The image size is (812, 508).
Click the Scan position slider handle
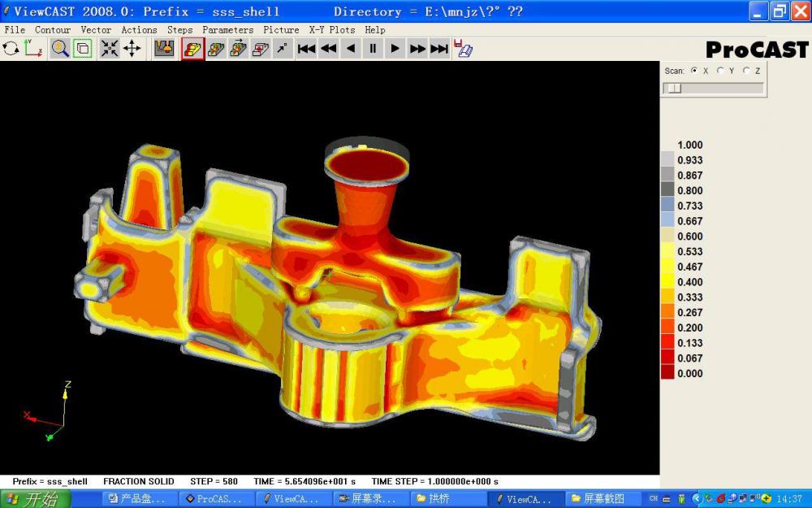click(x=671, y=89)
